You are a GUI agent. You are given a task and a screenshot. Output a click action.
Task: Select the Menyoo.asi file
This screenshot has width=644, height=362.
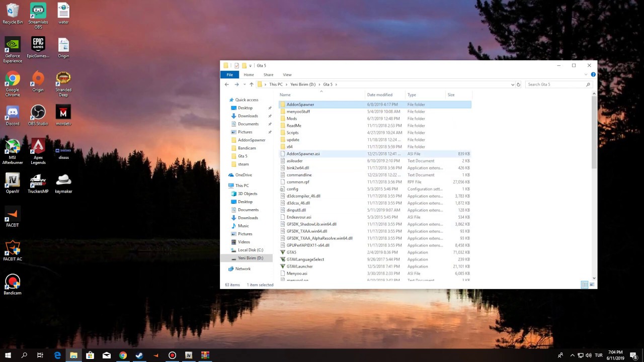click(x=375, y=274)
